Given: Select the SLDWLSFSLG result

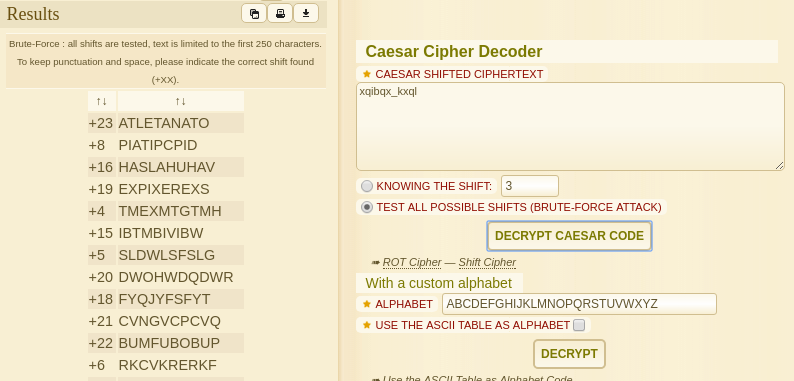Looking at the screenshot, I should [167, 255].
